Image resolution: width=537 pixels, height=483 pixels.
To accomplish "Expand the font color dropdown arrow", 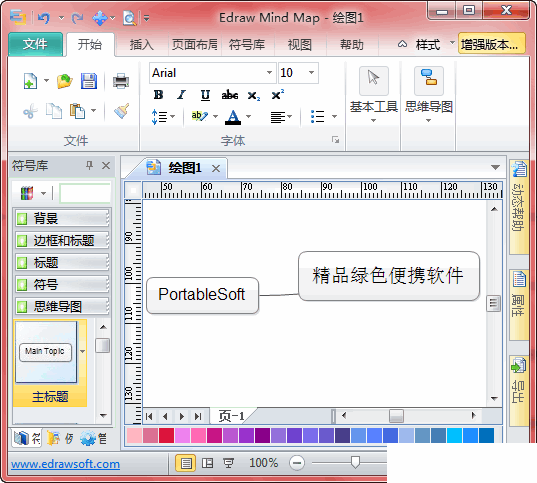I will pyautogui.click(x=249, y=117).
